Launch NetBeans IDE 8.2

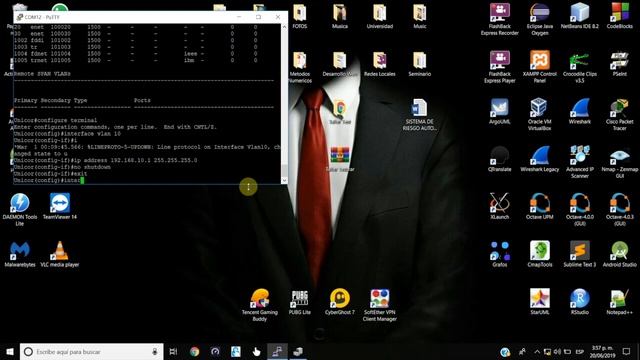click(580, 16)
